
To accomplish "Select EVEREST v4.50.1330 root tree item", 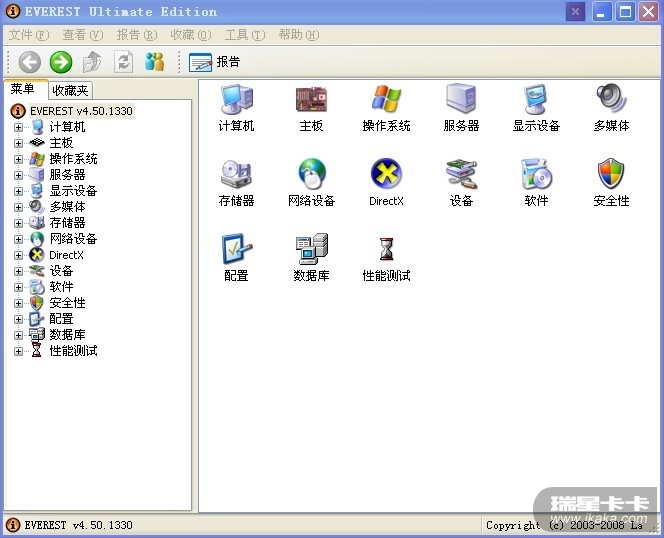I will 81,111.
